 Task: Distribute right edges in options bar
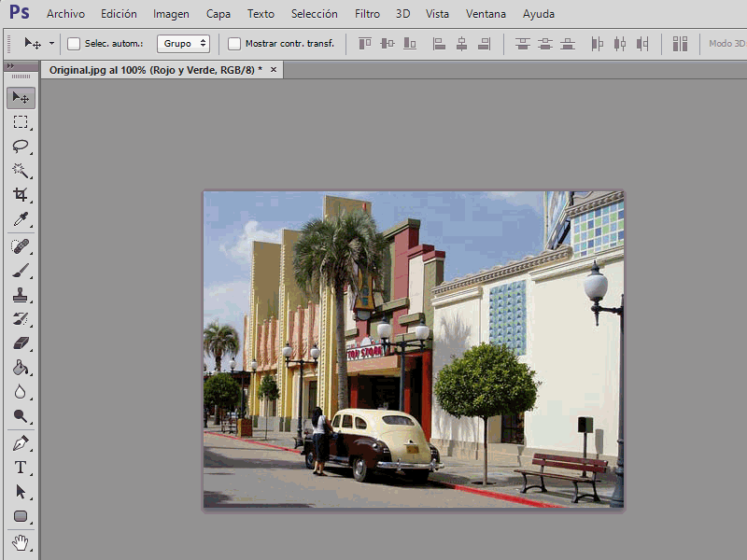point(642,44)
